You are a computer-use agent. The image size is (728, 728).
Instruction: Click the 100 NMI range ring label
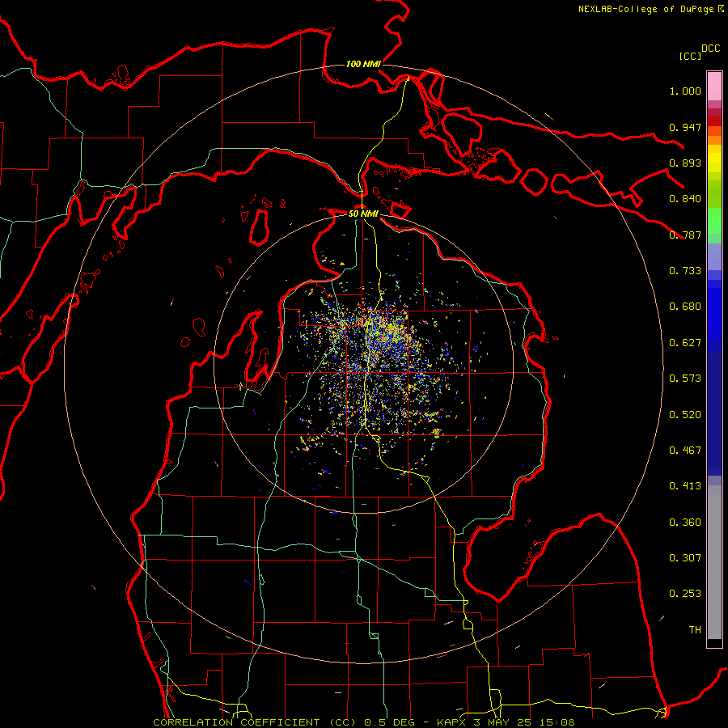[363, 64]
